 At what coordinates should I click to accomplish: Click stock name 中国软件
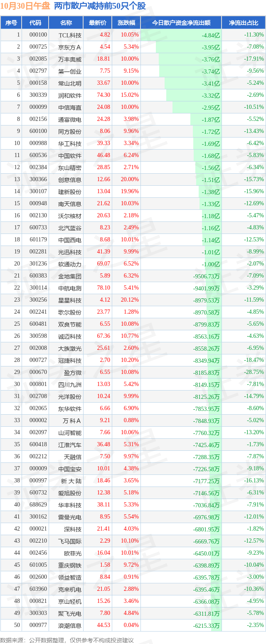[x=70, y=155]
